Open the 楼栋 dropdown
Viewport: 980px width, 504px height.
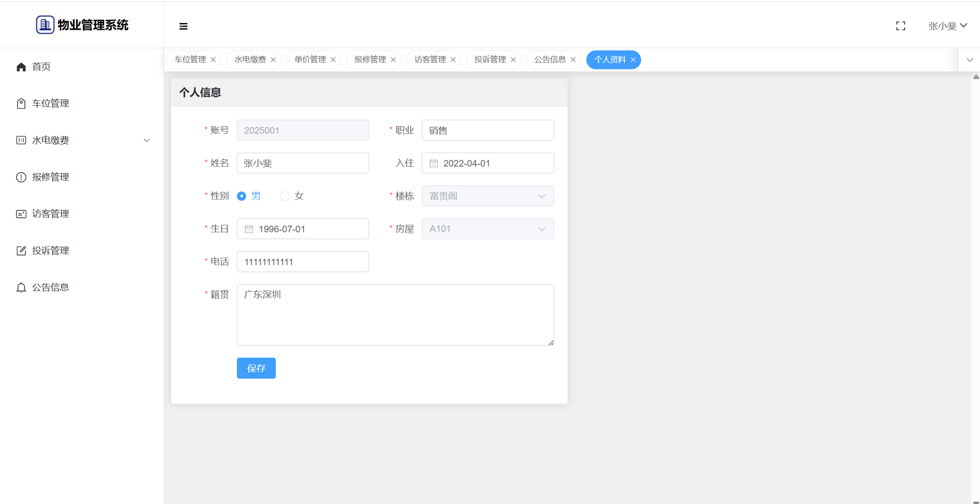[x=487, y=196]
